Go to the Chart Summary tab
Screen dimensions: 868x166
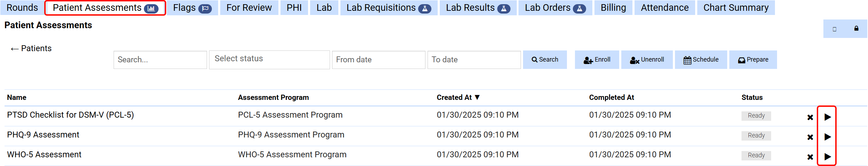click(x=736, y=8)
